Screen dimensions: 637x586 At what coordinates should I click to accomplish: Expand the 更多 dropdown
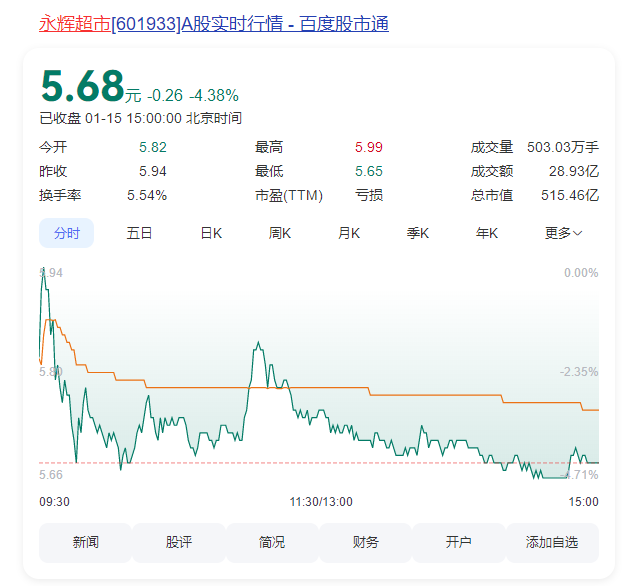[x=563, y=233]
